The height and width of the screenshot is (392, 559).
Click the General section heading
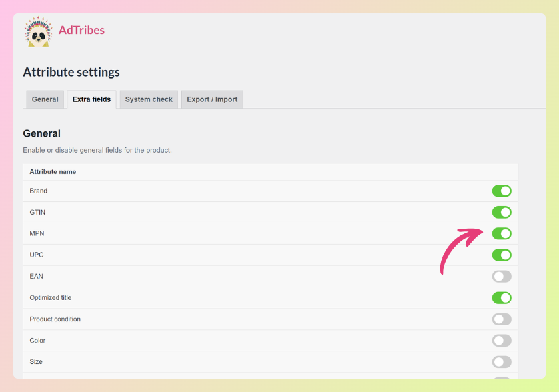click(x=41, y=133)
